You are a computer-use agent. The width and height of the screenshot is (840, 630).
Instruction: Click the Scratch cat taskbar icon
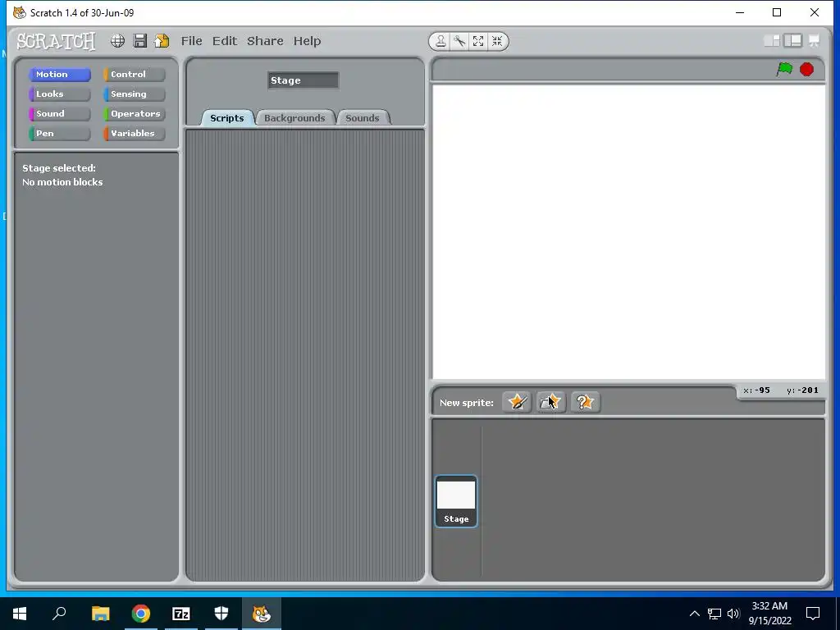point(262,614)
